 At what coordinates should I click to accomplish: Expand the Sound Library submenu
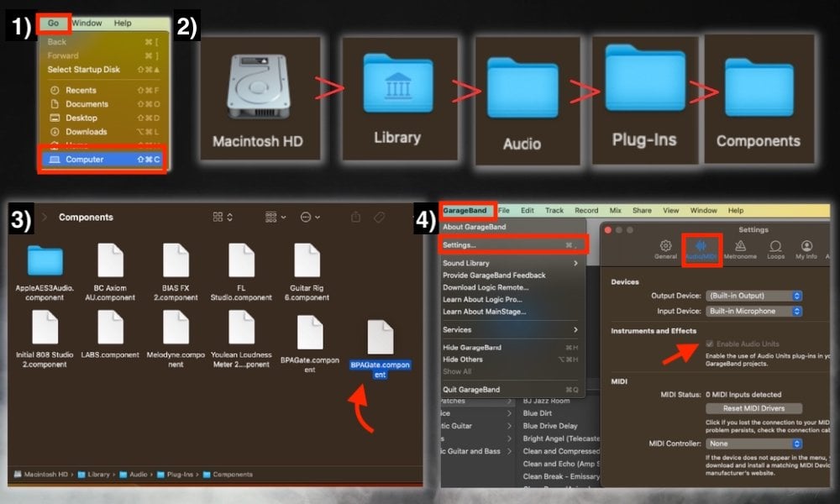[512, 263]
